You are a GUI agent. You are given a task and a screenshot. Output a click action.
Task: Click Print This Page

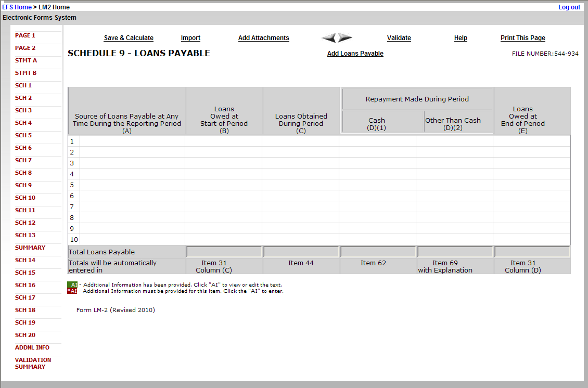(x=523, y=38)
